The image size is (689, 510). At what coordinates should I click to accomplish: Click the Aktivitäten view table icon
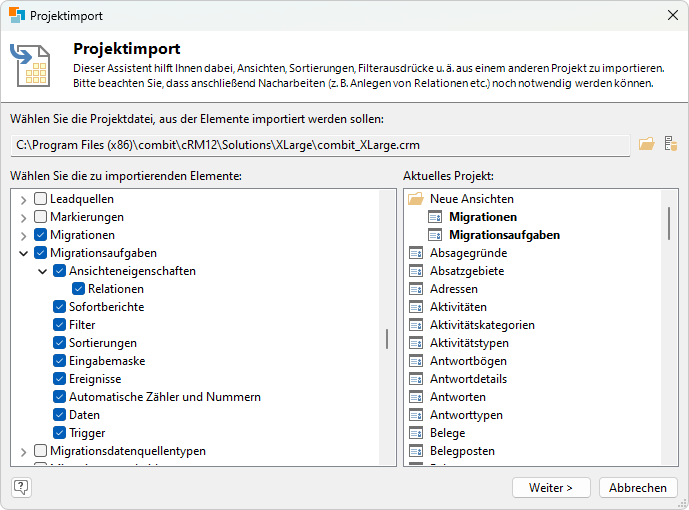click(x=416, y=307)
